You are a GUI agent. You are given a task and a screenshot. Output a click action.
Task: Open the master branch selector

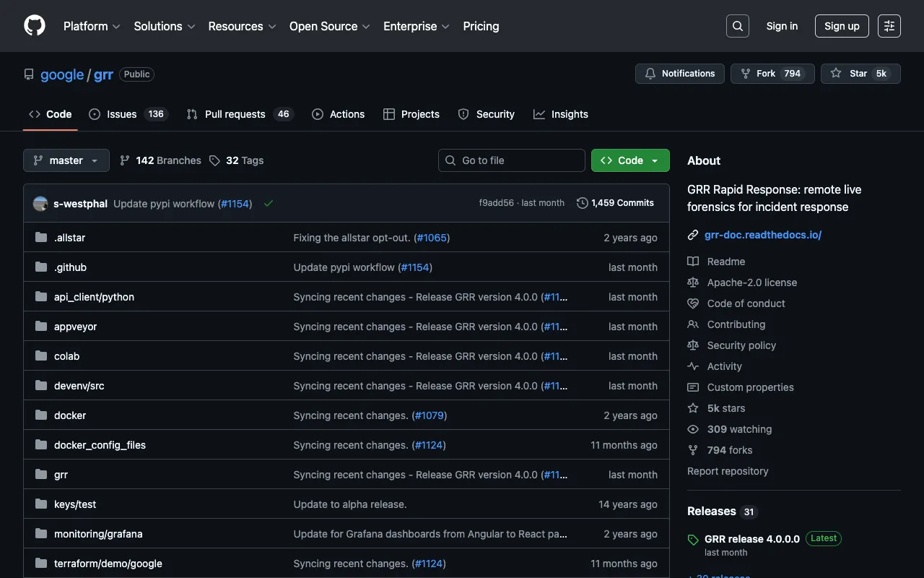pos(66,160)
